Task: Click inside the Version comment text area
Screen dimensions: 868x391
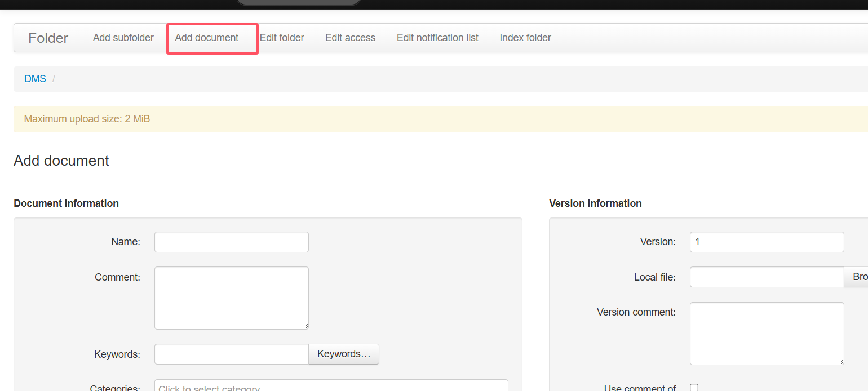Action: tap(767, 333)
